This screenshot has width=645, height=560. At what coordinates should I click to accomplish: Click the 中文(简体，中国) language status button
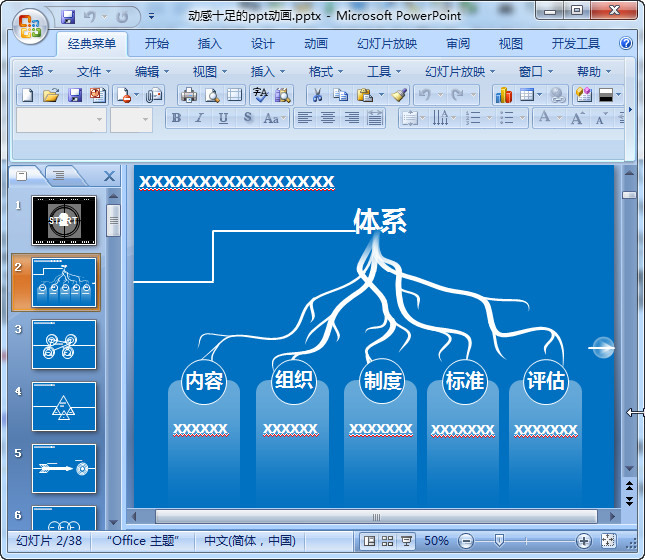coord(250,541)
